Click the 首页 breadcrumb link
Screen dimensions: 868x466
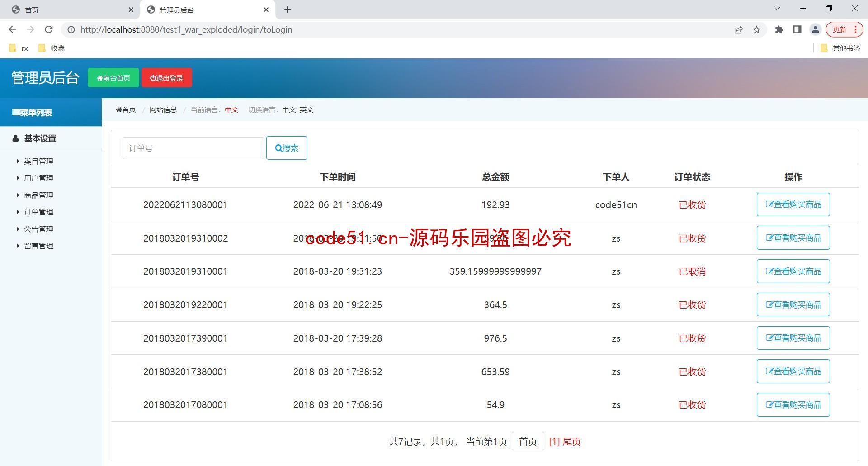(x=126, y=109)
